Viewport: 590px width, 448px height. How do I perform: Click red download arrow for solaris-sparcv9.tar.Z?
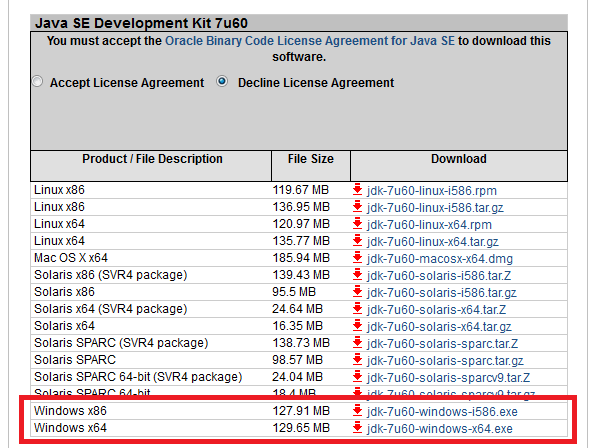(x=357, y=377)
